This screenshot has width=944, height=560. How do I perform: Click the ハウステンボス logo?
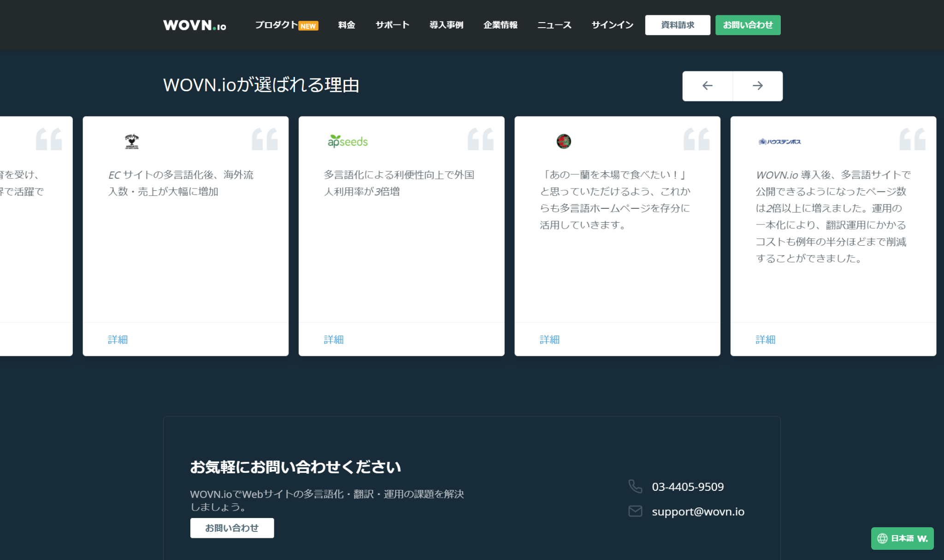coord(780,141)
